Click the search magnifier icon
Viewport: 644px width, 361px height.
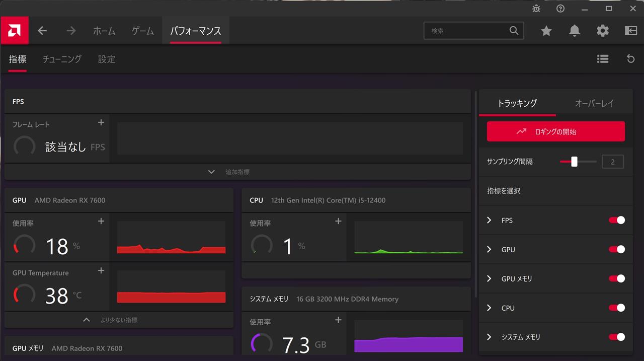click(x=514, y=31)
